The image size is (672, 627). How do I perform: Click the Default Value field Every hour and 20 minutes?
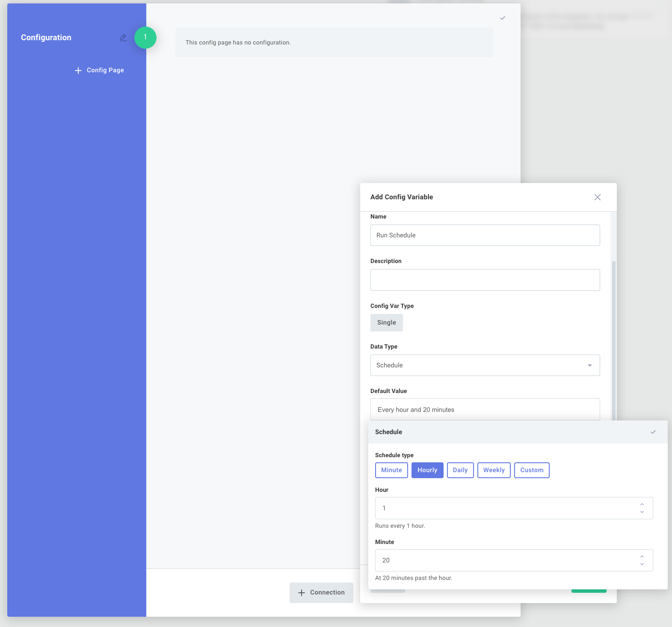tap(485, 409)
